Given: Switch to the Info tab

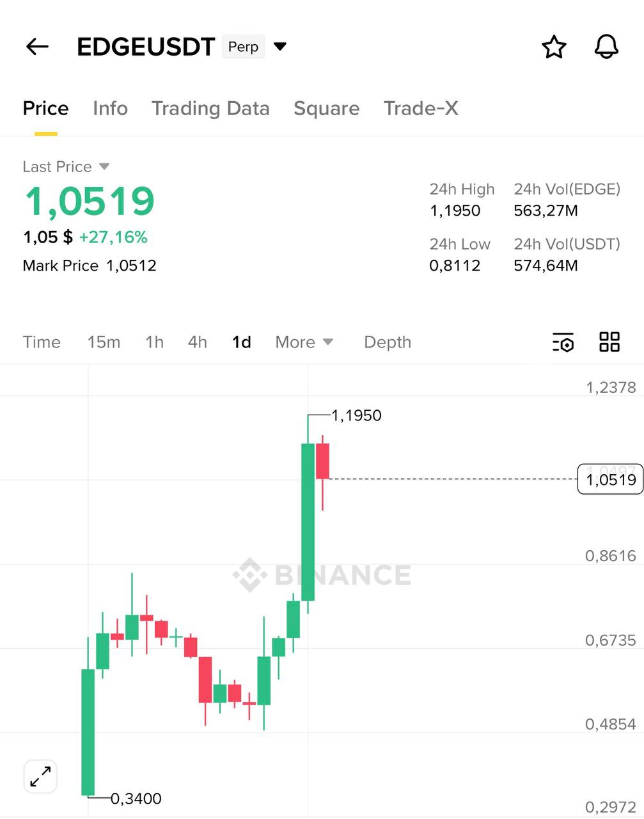Looking at the screenshot, I should 110,109.
